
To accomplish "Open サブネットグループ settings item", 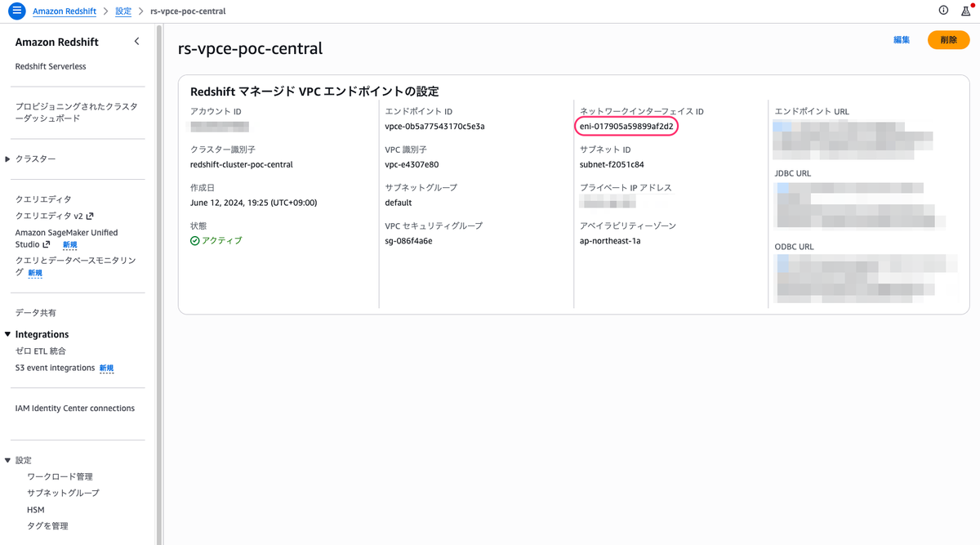I will 63,493.
